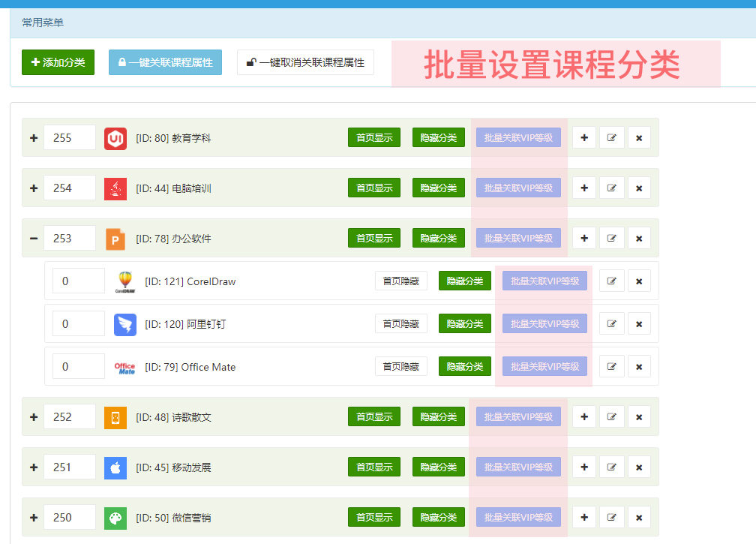The height and width of the screenshot is (544, 756).
Task: Add subcategory under 办公软件 with plus
Action: [x=584, y=238]
